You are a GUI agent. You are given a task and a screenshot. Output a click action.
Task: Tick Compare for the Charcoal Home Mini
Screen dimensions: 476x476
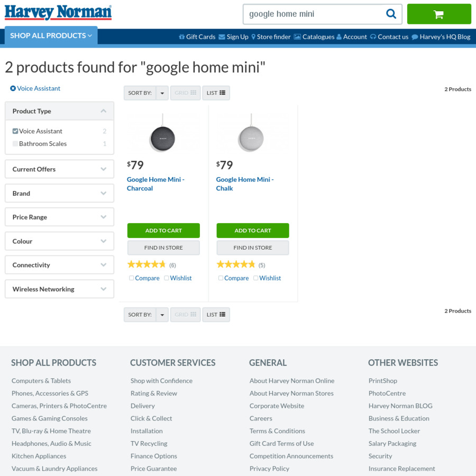point(132,278)
